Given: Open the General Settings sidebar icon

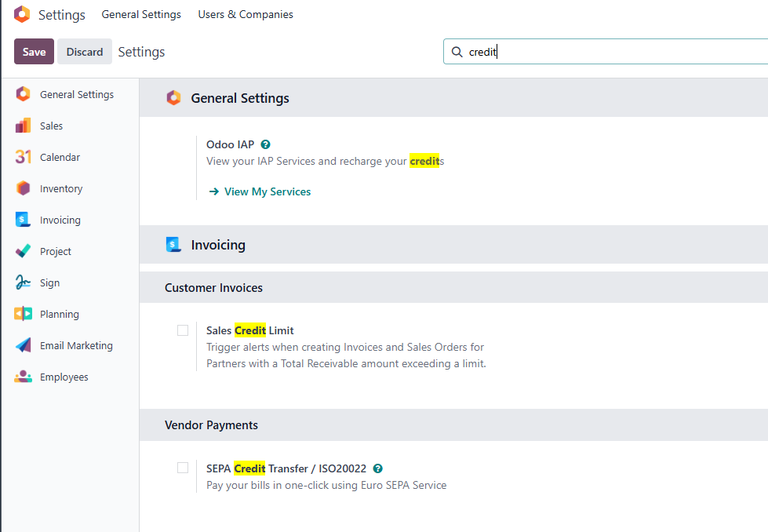Looking at the screenshot, I should coord(23,94).
